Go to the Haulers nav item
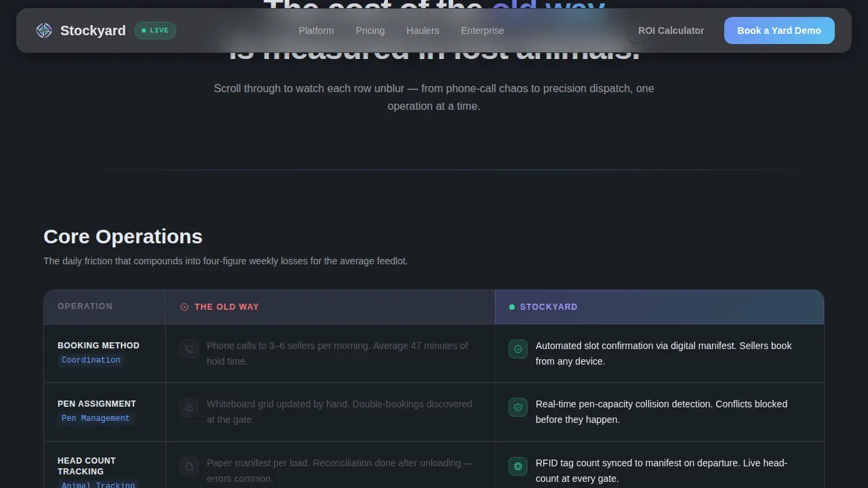 (x=422, y=30)
